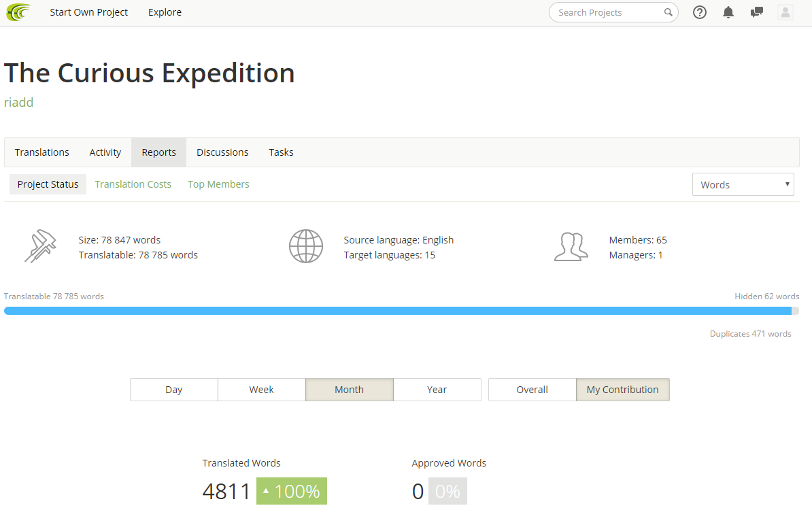The image size is (812, 525).
Task: Click the 4811 translated words count
Action: click(x=226, y=492)
